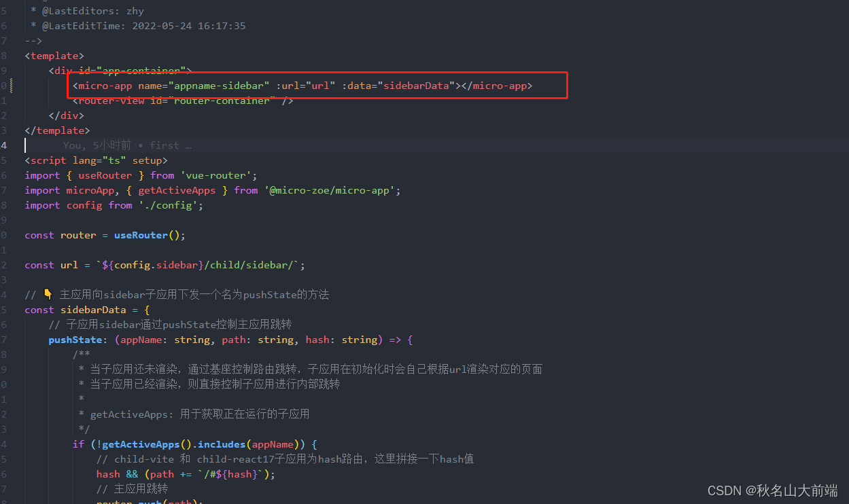Click the highlighted useRouter function call
The height and width of the screenshot is (504, 849).
coord(141,234)
